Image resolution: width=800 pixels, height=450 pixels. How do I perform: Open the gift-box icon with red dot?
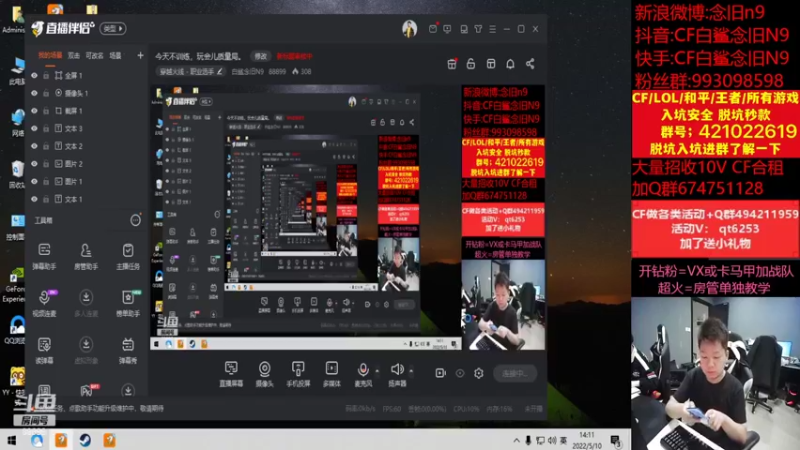click(x=452, y=64)
